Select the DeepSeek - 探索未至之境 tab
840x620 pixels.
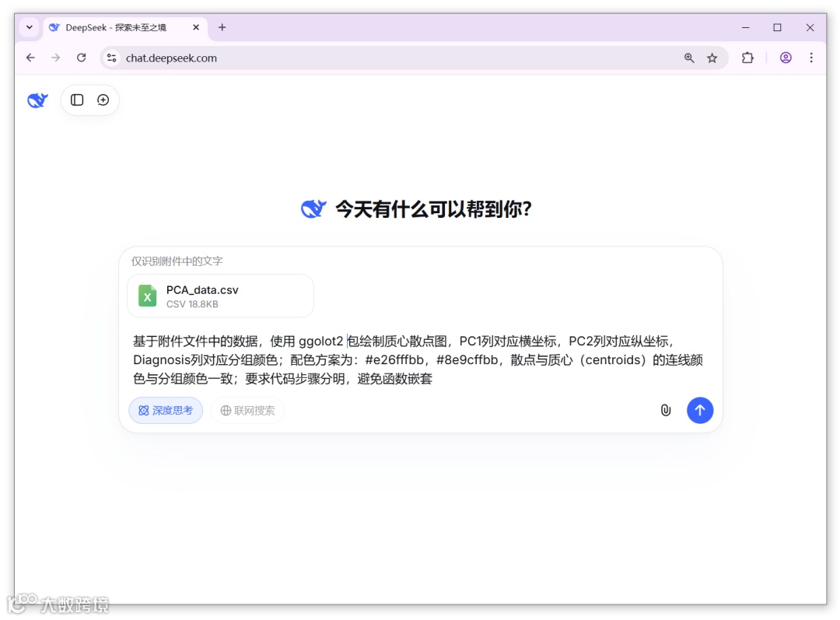pos(124,27)
